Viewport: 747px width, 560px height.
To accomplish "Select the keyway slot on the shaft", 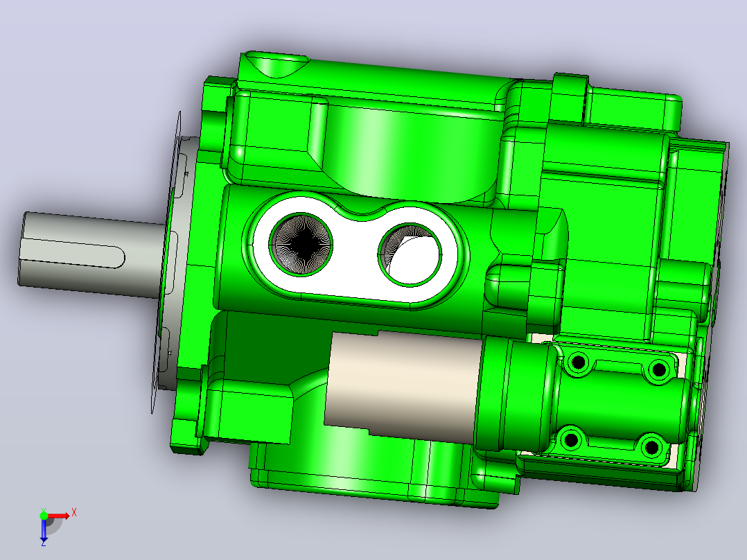I will point(74,254).
